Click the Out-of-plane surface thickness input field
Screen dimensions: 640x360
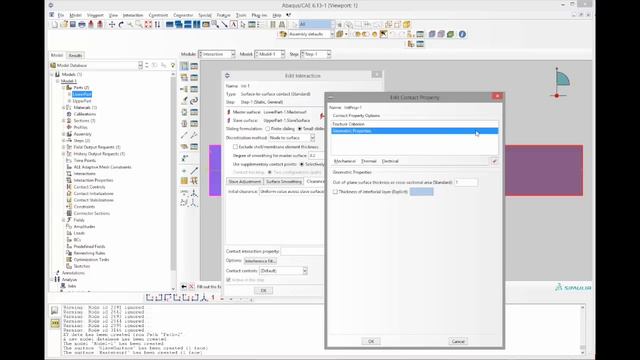click(466, 182)
